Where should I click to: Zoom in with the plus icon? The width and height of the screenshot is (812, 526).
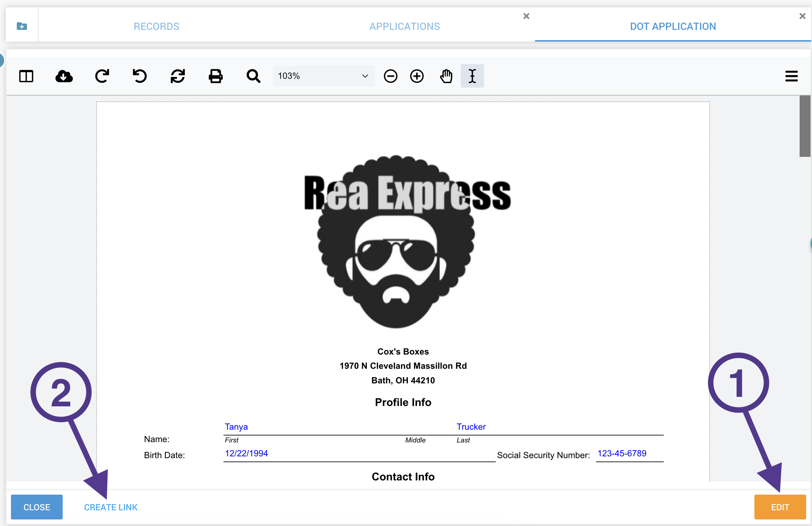click(417, 76)
